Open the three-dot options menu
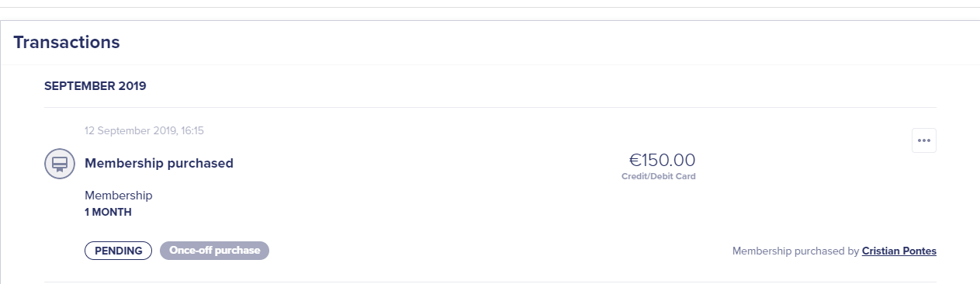 (923, 140)
